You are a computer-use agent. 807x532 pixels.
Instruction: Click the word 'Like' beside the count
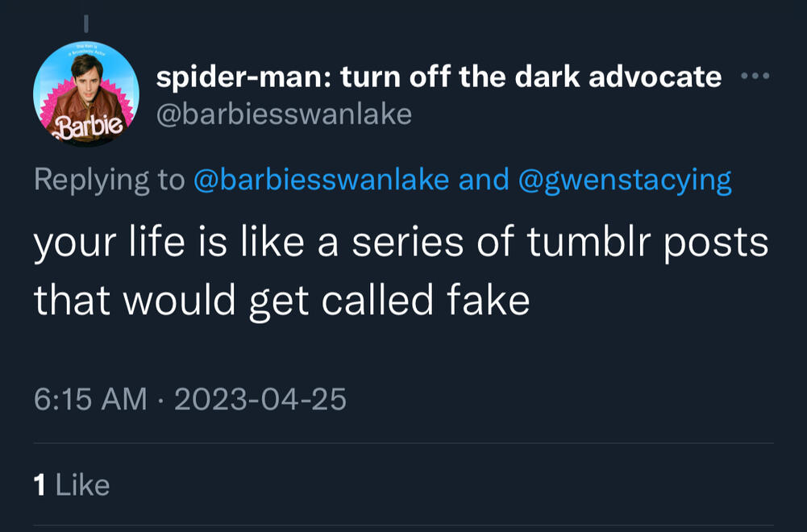pyautogui.click(x=81, y=484)
